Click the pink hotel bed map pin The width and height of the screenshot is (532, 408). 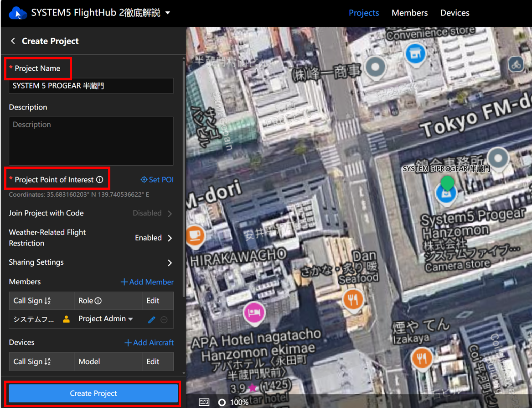point(254,313)
